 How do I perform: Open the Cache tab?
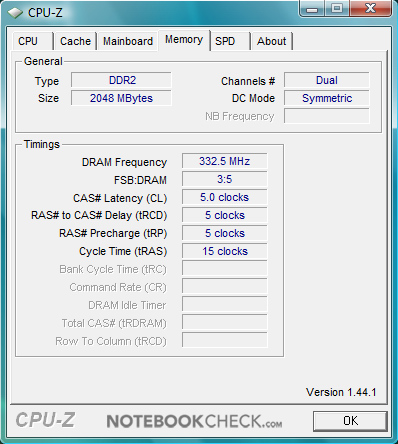point(75,41)
